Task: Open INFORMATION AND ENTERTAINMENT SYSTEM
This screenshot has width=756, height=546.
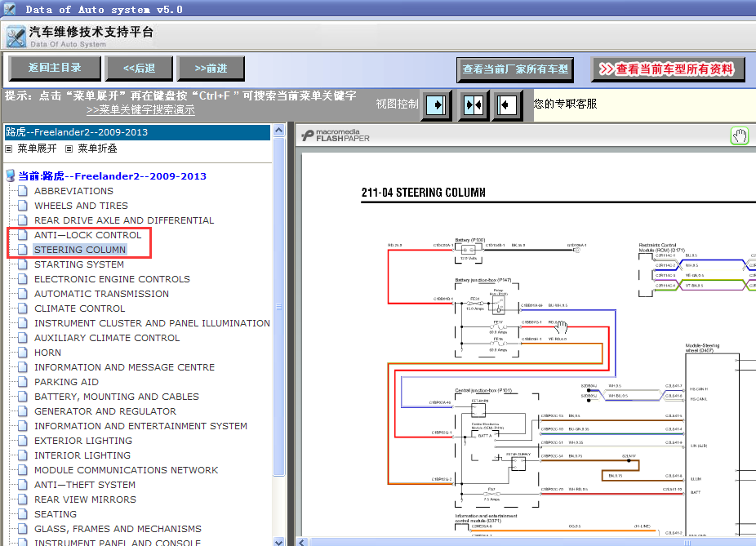Action: (140, 426)
